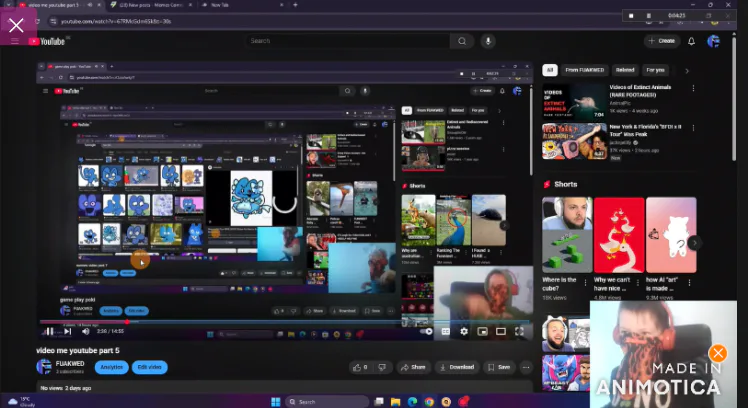Open the Windows Start menu

pos(276,402)
